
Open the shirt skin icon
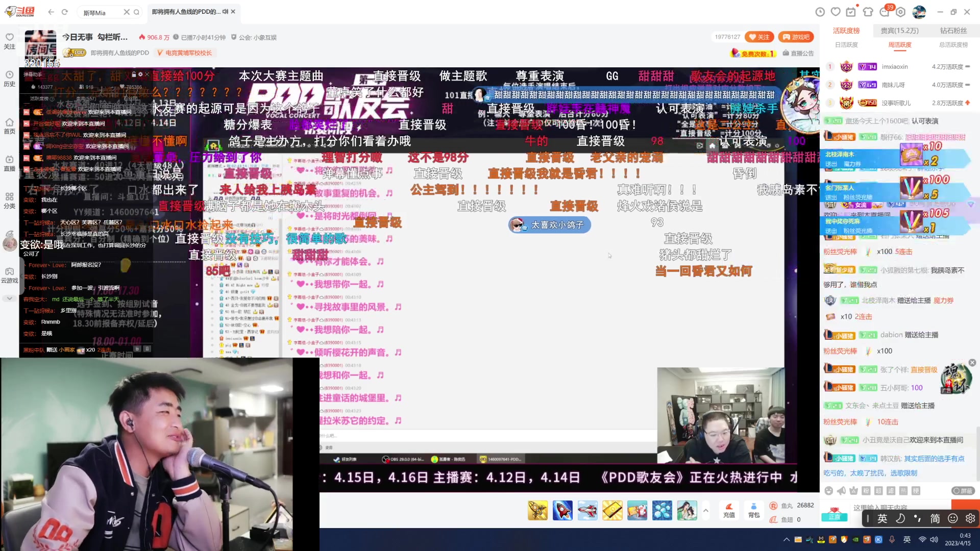pyautogui.click(x=868, y=12)
